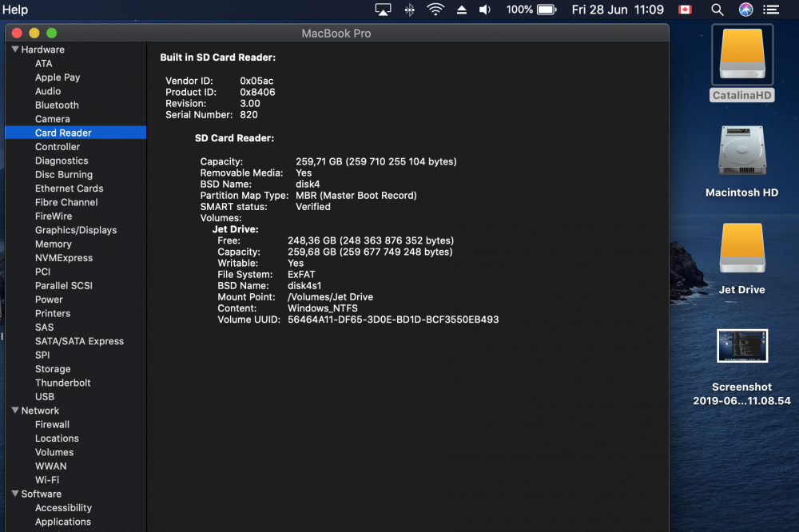The width and height of the screenshot is (799, 532).
Task: Click the Volume UUID value text
Action: [x=393, y=320]
